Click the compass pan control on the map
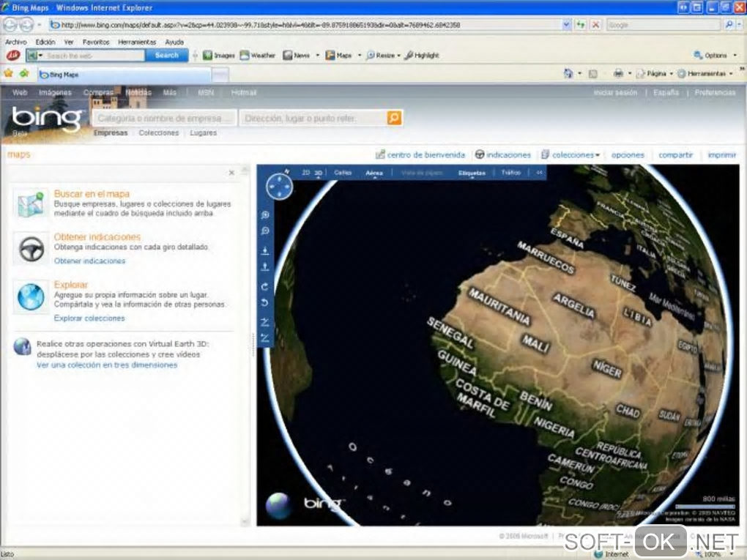Image resolution: width=747 pixels, height=560 pixels. tap(279, 186)
